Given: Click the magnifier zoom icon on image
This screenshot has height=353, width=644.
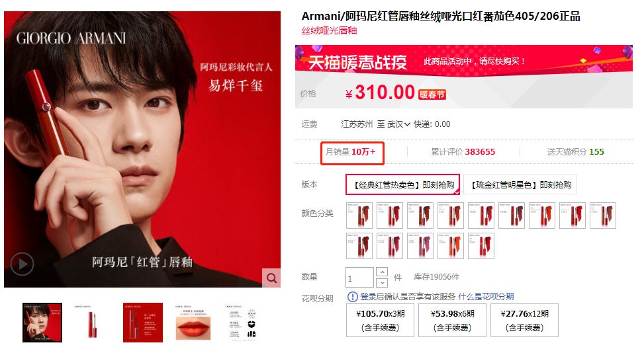Looking at the screenshot, I should click(x=271, y=278).
